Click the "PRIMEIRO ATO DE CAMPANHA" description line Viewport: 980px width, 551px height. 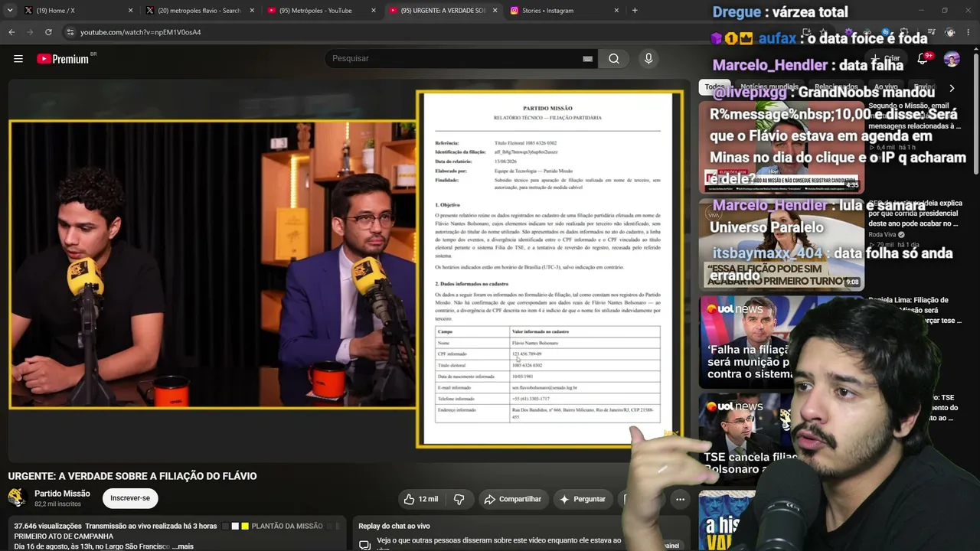(64, 536)
